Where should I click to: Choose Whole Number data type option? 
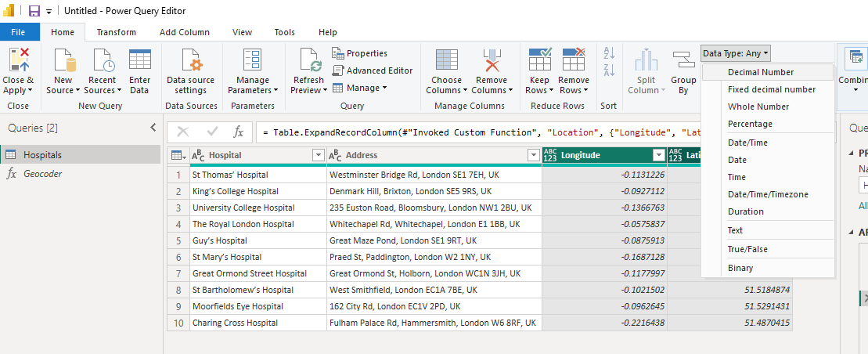pos(758,107)
